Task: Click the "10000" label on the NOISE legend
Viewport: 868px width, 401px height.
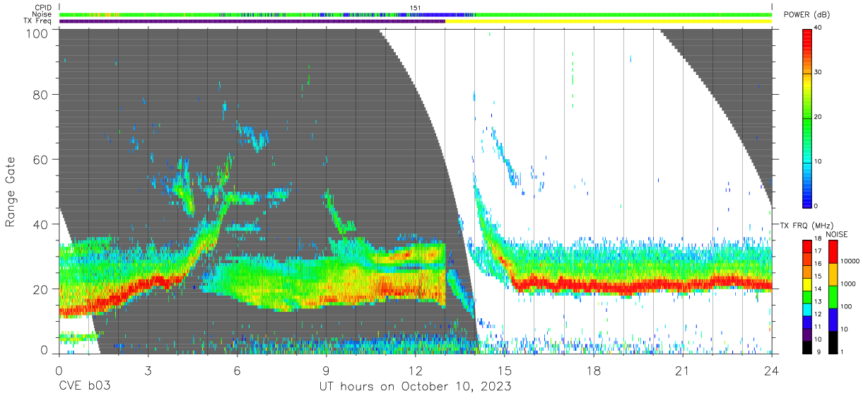Action: (850, 261)
